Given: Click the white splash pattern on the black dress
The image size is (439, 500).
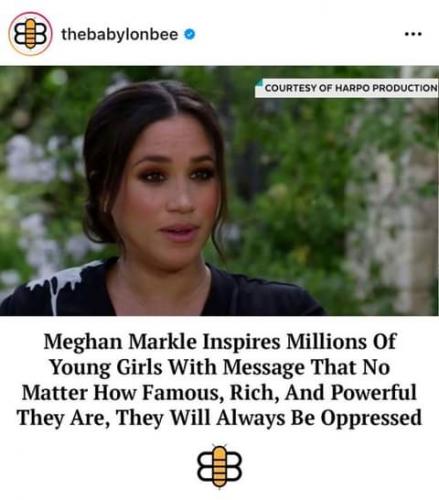Looking at the screenshot, I should (x=57, y=283).
